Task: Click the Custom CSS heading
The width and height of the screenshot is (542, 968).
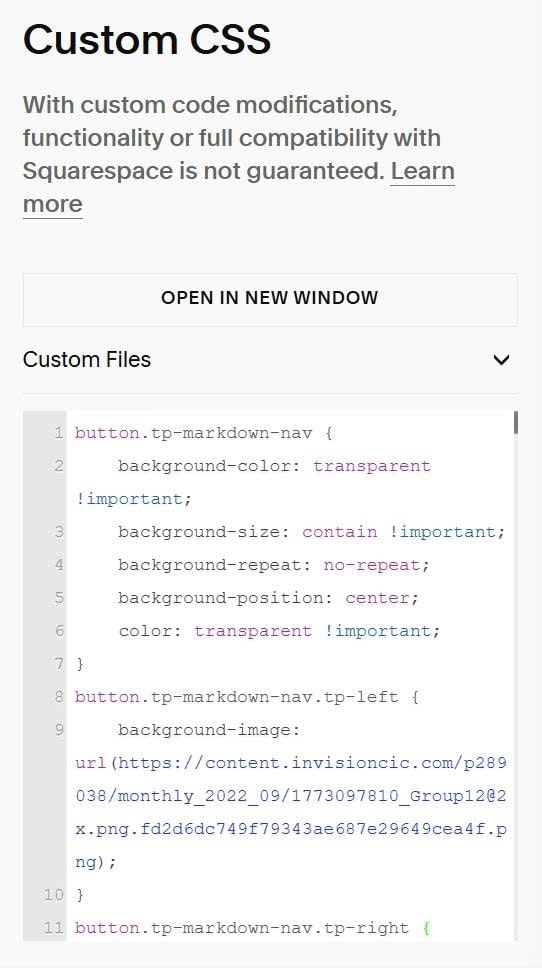Action: coord(147,40)
